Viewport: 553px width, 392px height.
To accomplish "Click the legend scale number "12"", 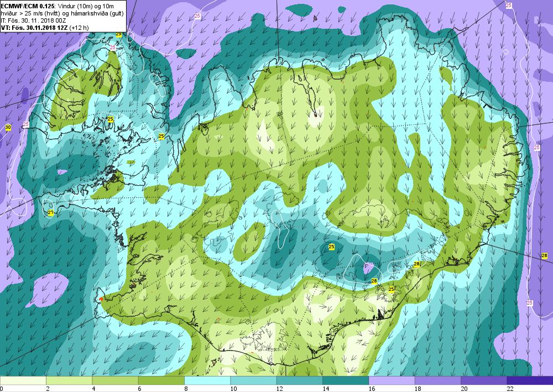I will click(x=280, y=389).
